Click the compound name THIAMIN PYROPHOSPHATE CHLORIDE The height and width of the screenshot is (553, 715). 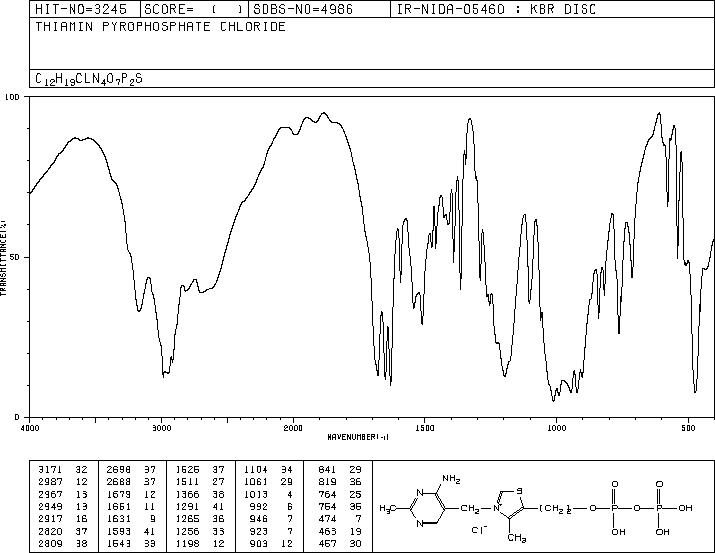coord(161,26)
